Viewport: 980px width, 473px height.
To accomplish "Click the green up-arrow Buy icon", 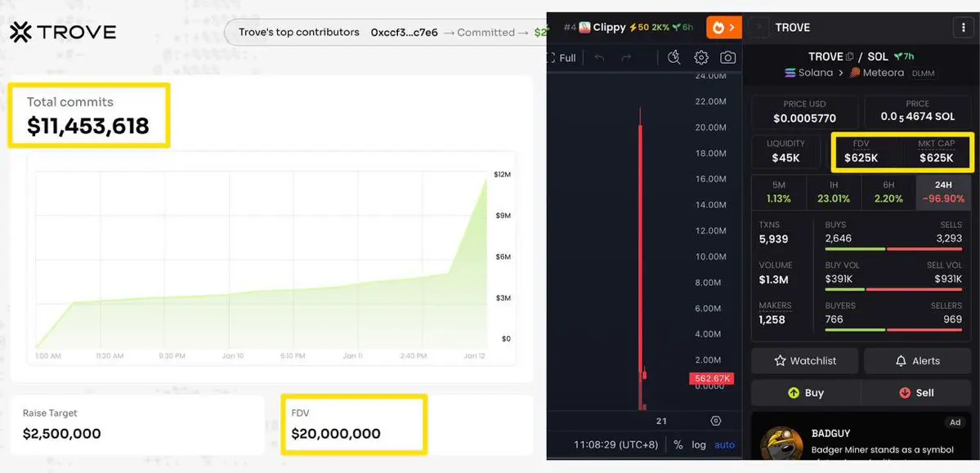I will point(794,393).
